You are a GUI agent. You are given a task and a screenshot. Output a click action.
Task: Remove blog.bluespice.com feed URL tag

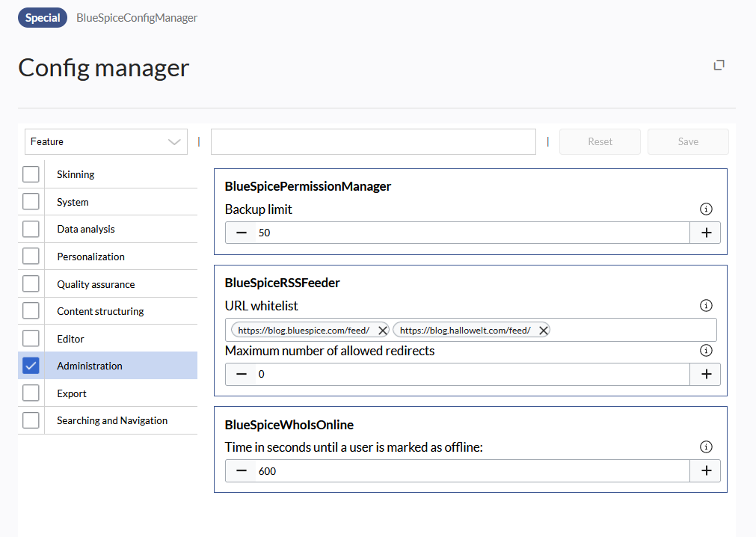[x=382, y=330]
